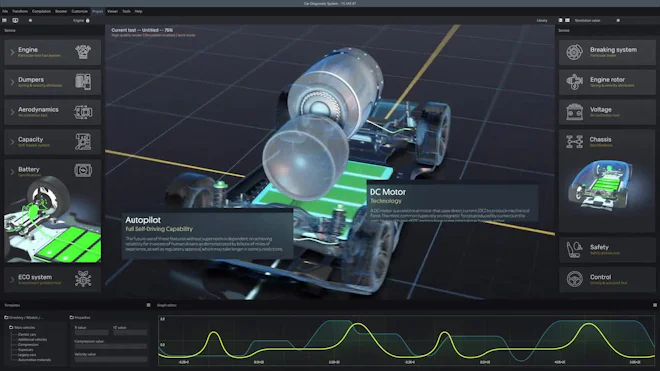Click the Current test Untitled 75% label

[142, 30]
